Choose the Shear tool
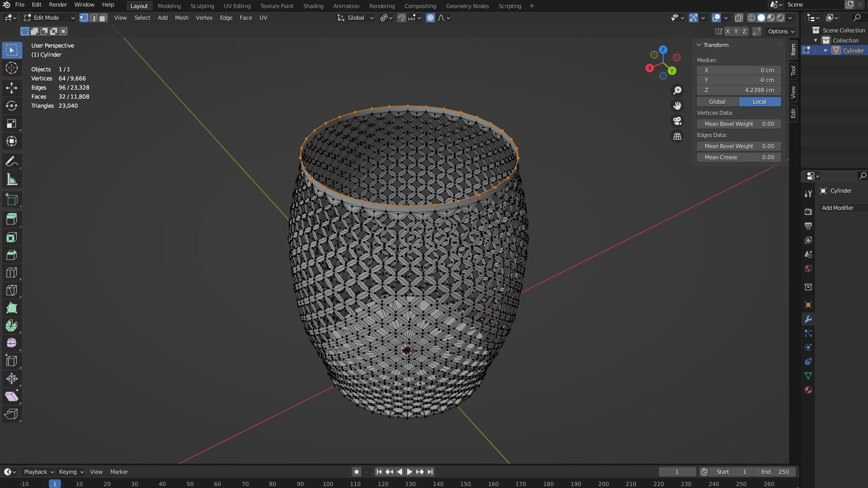The width and height of the screenshot is (868, 488). tap(12, 396)
